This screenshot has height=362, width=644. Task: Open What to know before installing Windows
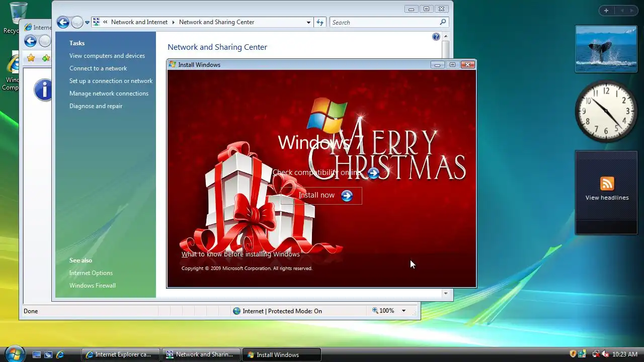tap(240, 254)
